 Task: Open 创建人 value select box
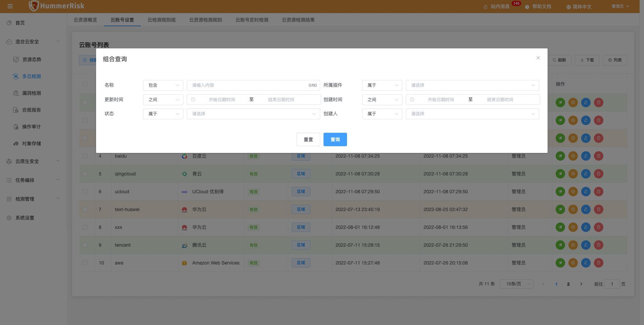click(472, 114)
